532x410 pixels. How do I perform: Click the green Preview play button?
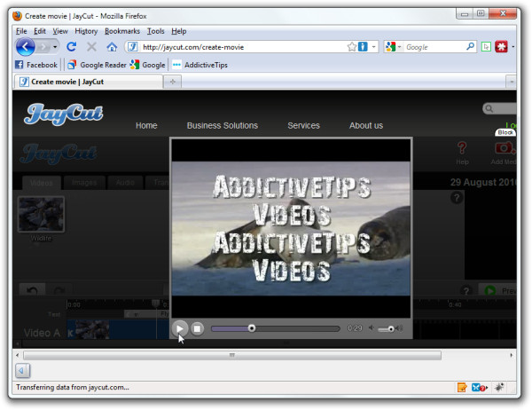(x=490, y=291)
